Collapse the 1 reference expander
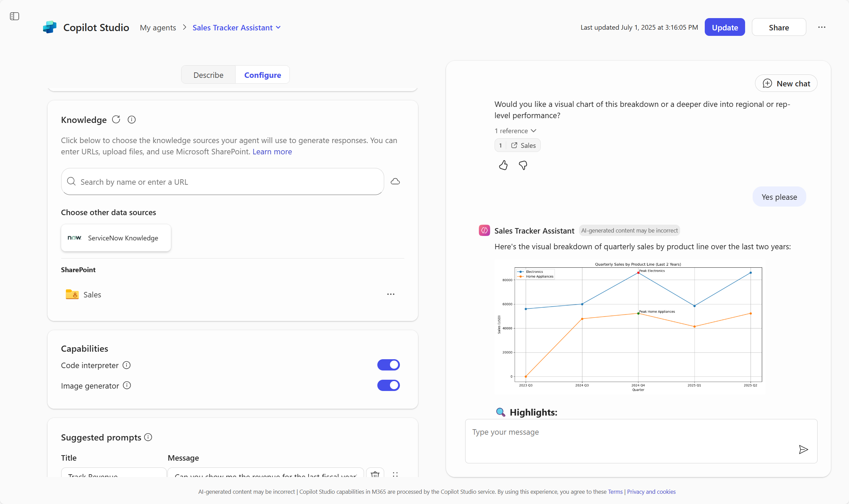Screen dimensions: 849x504 coord(515,131)
